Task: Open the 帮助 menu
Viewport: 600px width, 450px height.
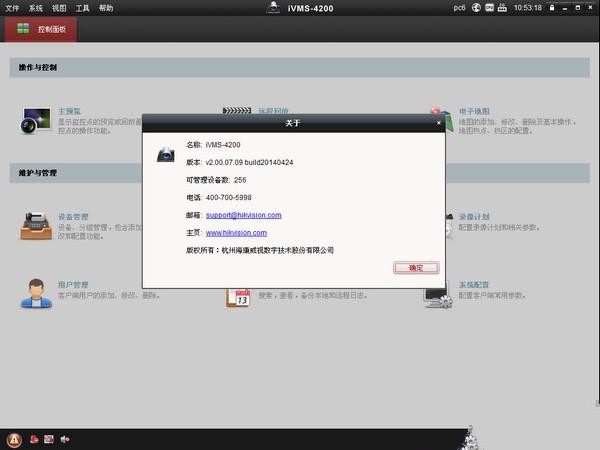Action: click(106, 8)
